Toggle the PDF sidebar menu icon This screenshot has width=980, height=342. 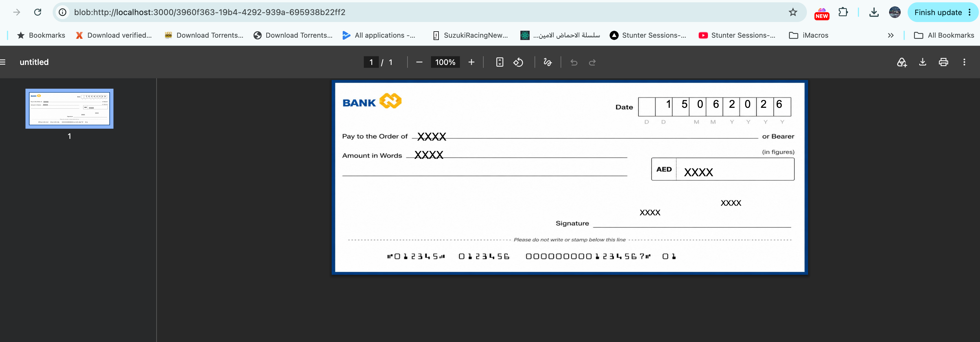point(3,62)
